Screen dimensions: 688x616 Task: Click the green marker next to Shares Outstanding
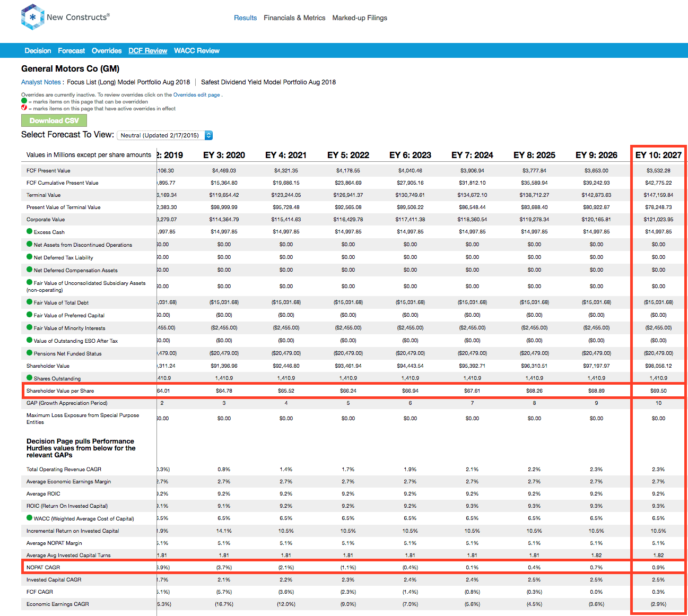tap(30, 378)
